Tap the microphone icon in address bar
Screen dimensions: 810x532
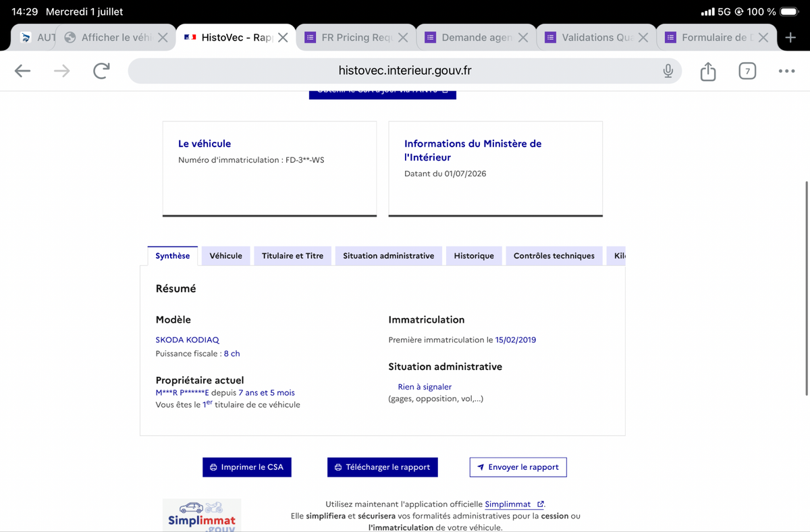668,71
